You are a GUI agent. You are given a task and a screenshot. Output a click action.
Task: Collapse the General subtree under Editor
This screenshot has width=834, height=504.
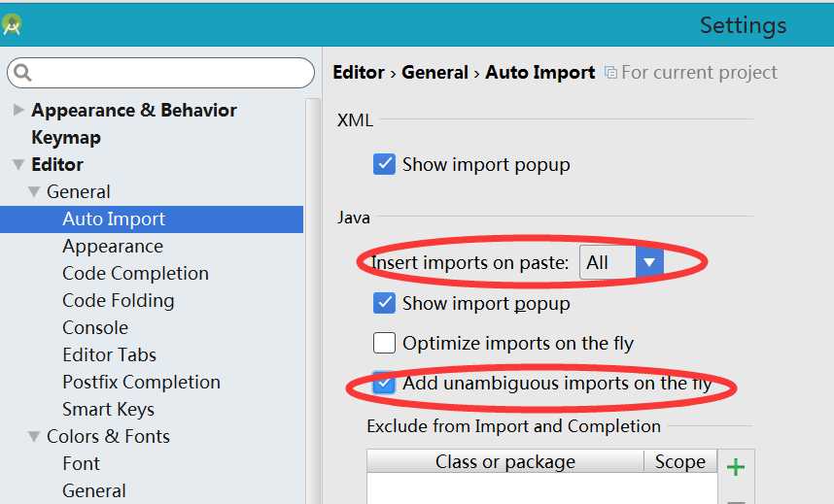pos(34,191)
